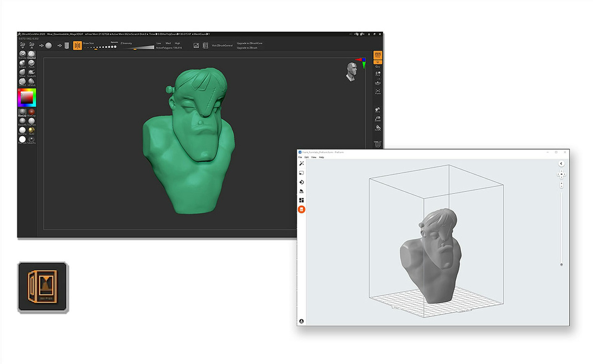The height and width of the screenshot is (364, 593).
Task: Click the Frame view button
Action: [378, 92]
